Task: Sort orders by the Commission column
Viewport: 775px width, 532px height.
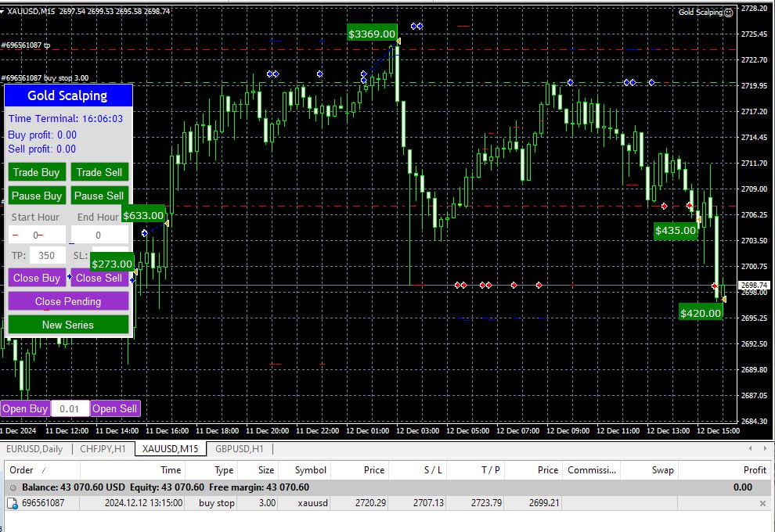Action: [591, 470]
